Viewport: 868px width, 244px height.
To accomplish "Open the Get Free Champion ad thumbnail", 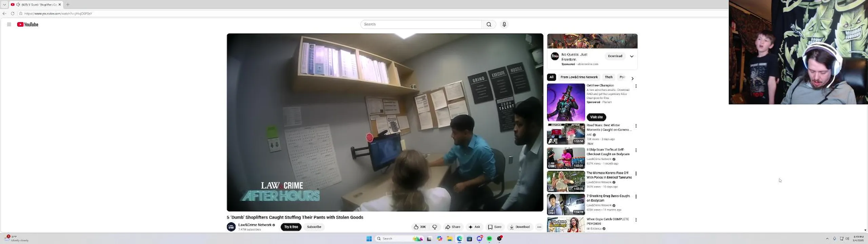I will (566, 102).
